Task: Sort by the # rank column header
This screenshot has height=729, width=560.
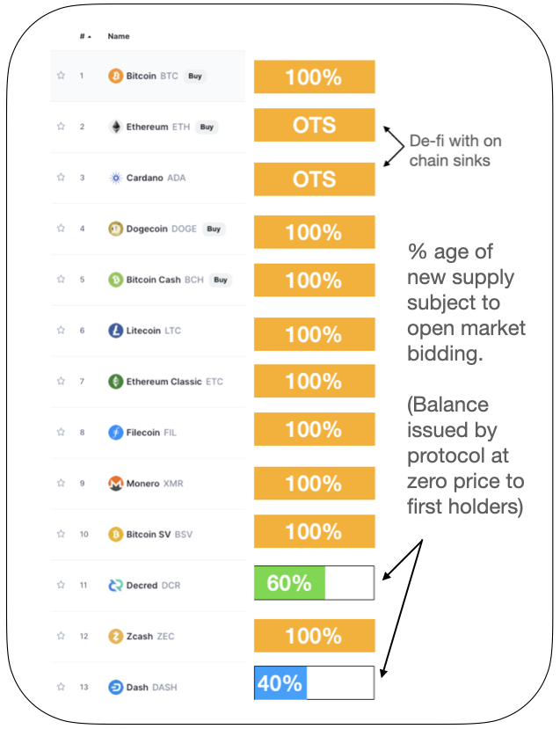Action: [85, 36]
